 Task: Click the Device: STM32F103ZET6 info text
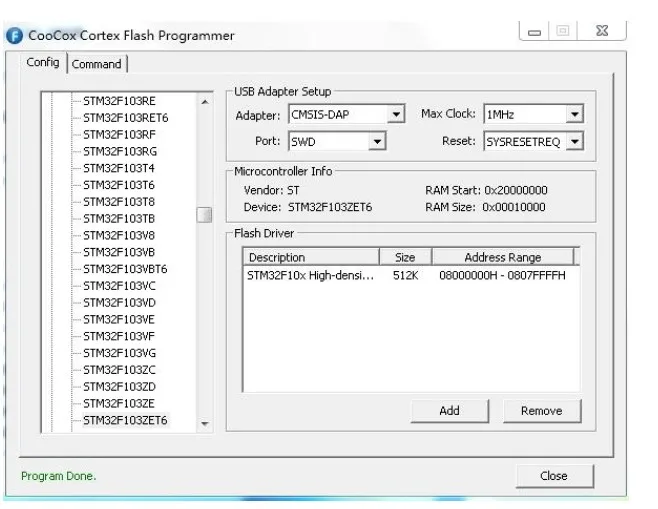[308, 207]
